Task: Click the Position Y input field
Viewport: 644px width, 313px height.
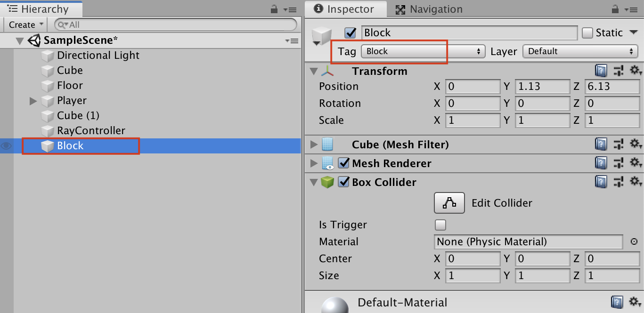Action: pos(542,87)
